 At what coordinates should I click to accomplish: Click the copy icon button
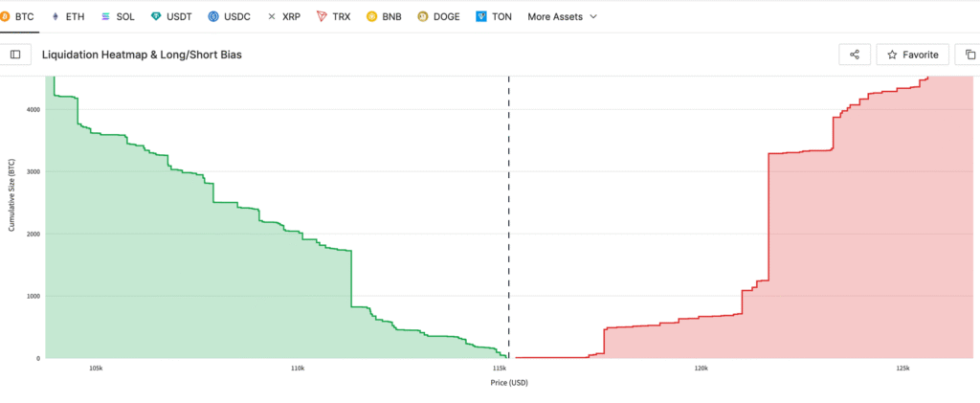click(x=970, y=55)
